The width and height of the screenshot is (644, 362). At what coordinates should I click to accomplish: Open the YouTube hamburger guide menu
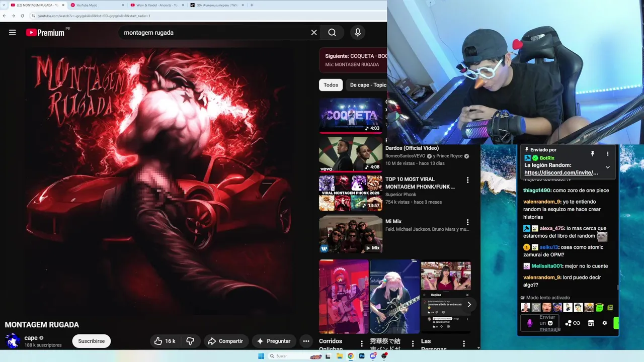pyautogui.click(x=13, y=33)
